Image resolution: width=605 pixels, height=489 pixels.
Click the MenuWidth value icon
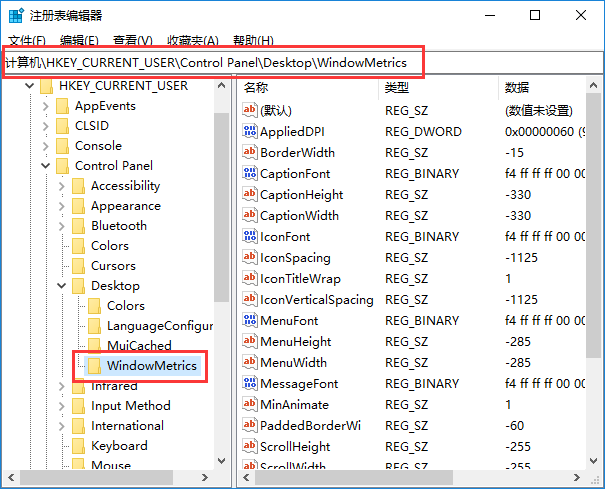249,362
